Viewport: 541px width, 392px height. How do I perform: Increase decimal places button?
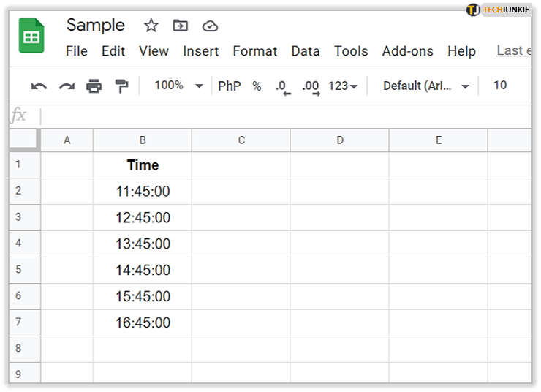311,86
